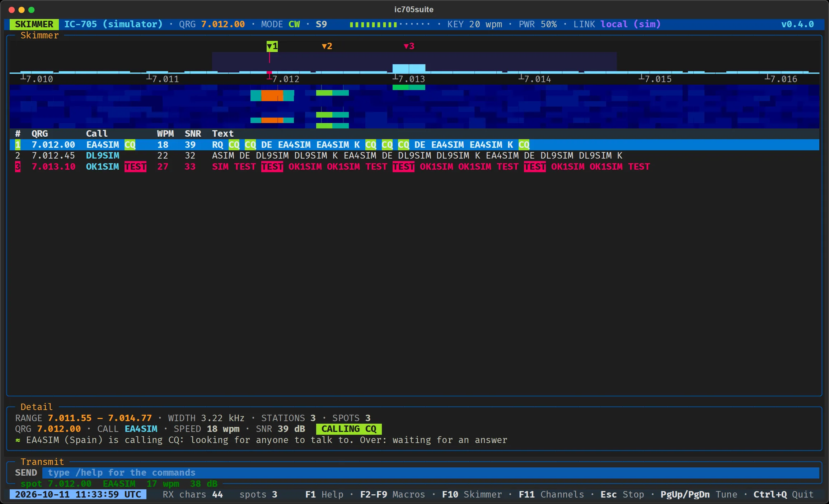Image resolution: width=829 pixels, height=504 pixels.
Task: Click spots 3 in status bar
Action: (258, 494)
